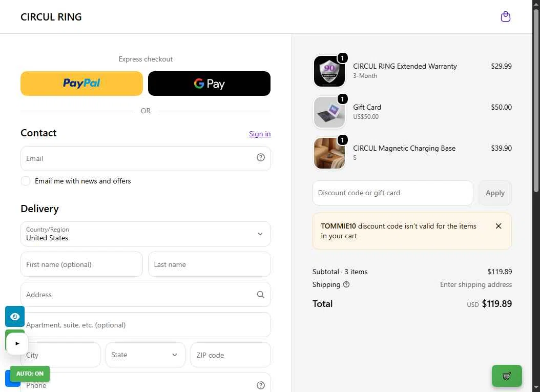
Task: Open the shopping bag icon in header
Action: 505,16
